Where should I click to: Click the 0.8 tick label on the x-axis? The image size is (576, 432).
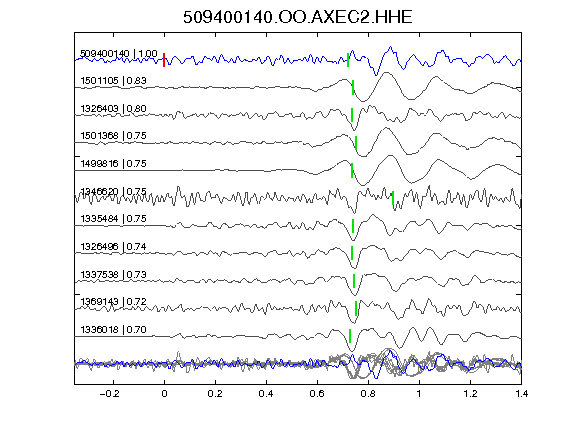click(368, 394)
